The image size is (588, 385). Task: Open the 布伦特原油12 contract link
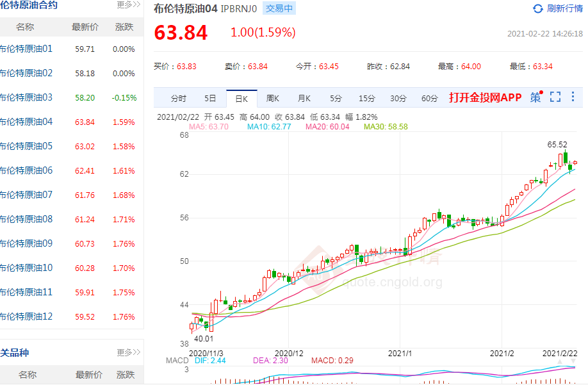coord(26,316)
